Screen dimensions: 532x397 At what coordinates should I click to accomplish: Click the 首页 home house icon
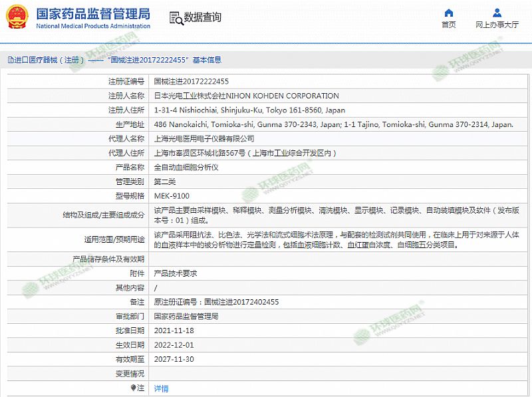[x=449, y=13]
